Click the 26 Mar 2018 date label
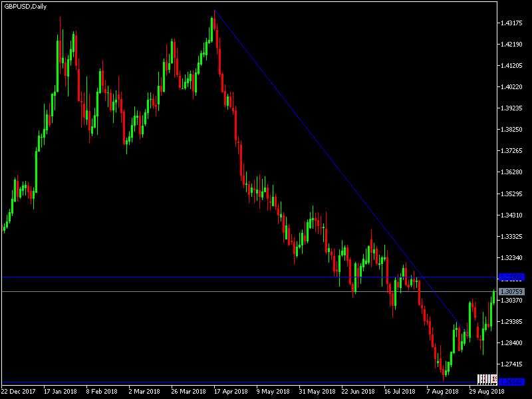 (x=188, y=392)
